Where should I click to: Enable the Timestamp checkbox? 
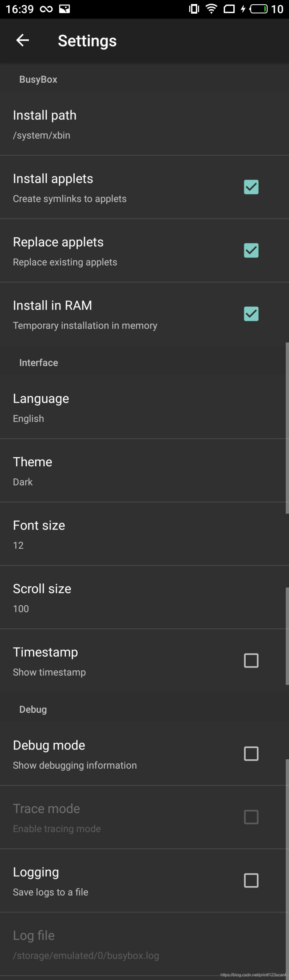tap(251, 660)
